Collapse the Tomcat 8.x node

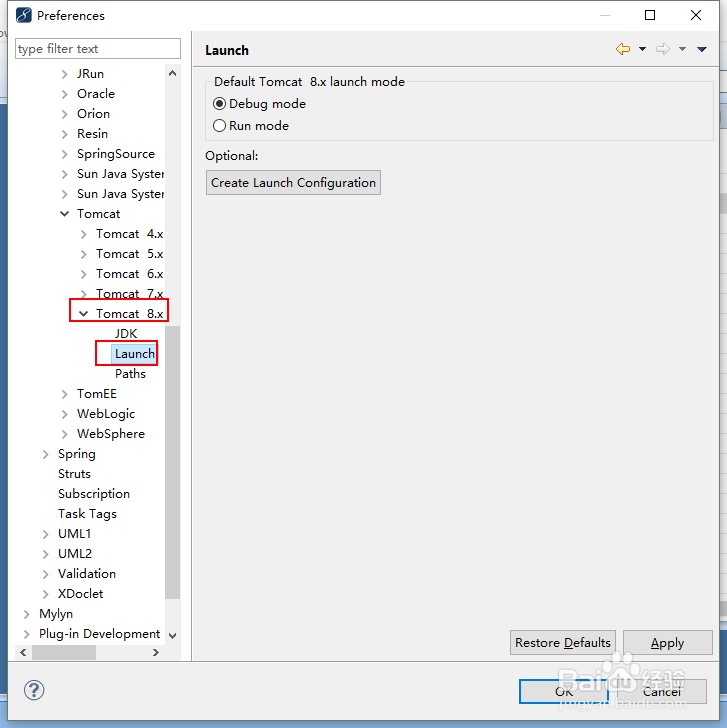[x=84, y=314]
